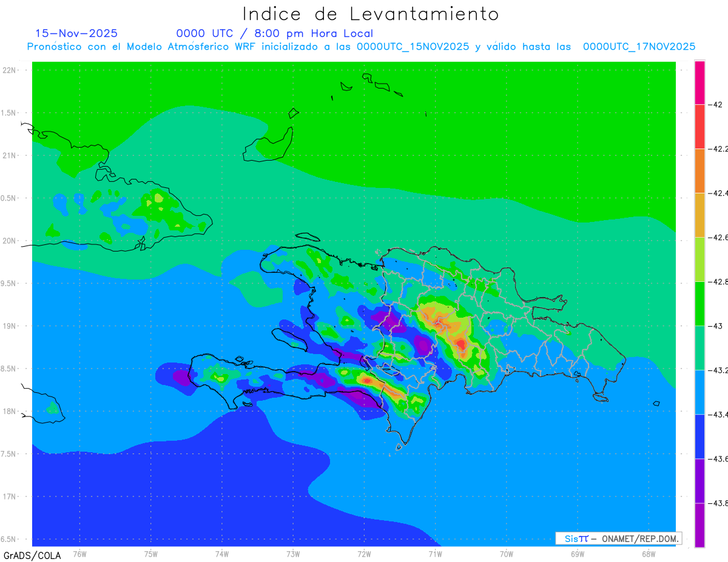The image size is (728, 562).
Task: Click the '19N' latitude label
Action: 10,326
